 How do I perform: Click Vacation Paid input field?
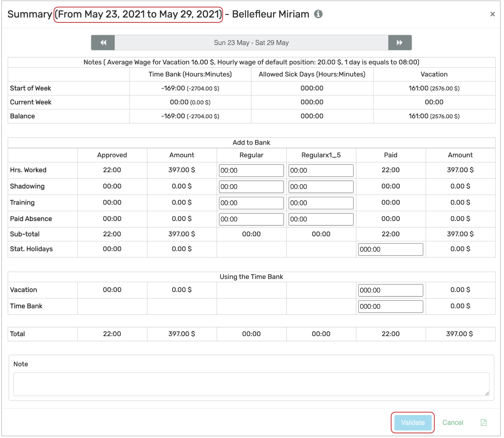(390, 290)
